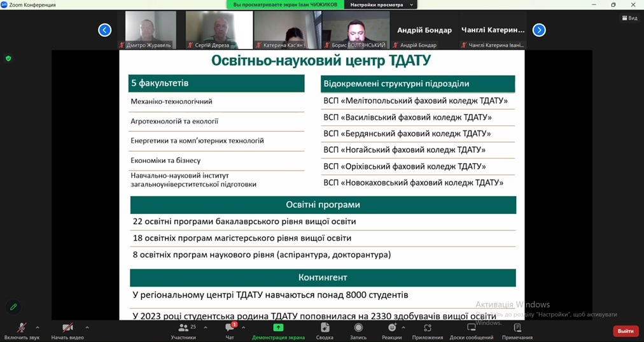Image resolution: width=644 pixels, height=342 pixels.
Task: Expand video options arrow next to camera
Action: (87, 327)
